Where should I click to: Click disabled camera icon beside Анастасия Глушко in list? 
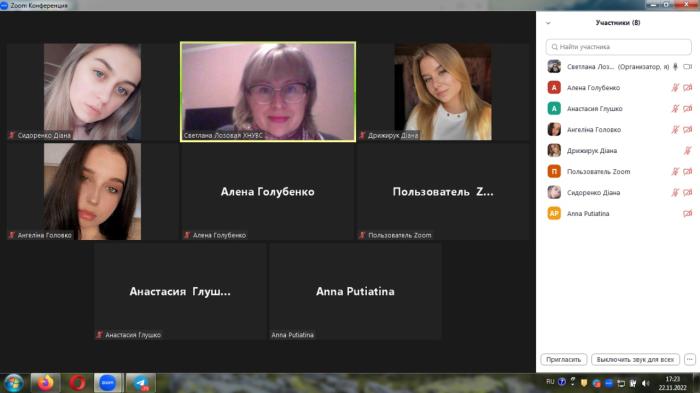[x=688, y=109]
